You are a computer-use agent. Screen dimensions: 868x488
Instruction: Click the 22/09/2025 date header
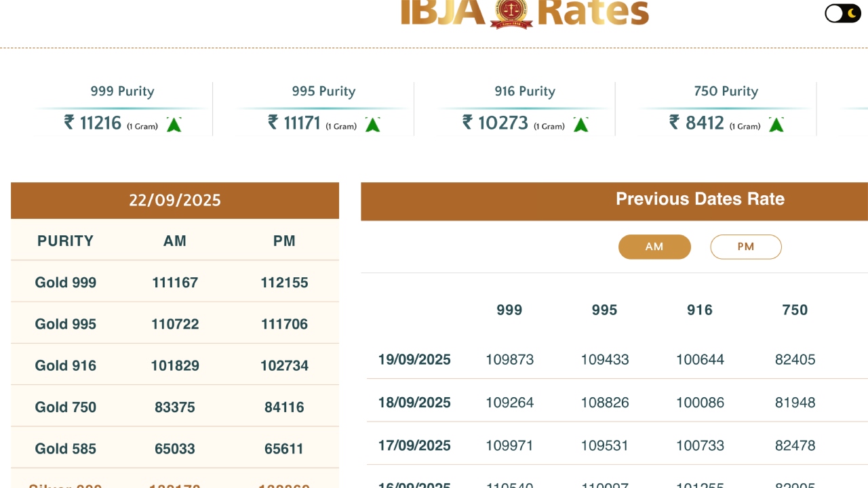click(175, 200)
